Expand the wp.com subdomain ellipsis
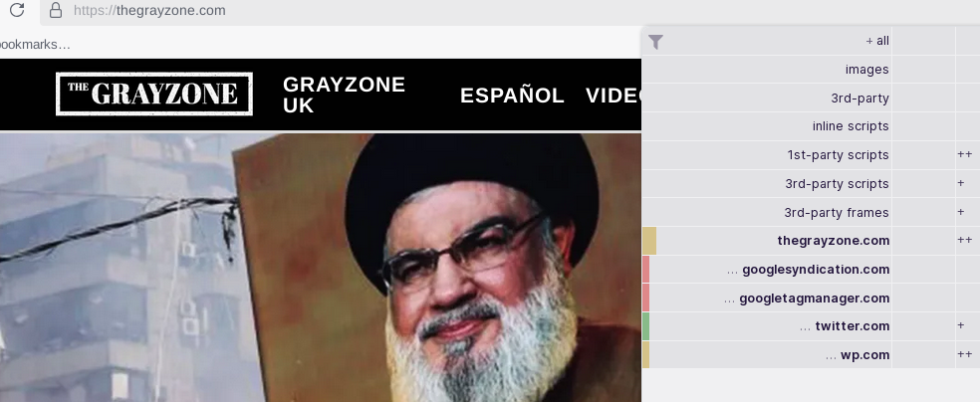Viewport: 980px width, 402px height. tap(831, 356)
